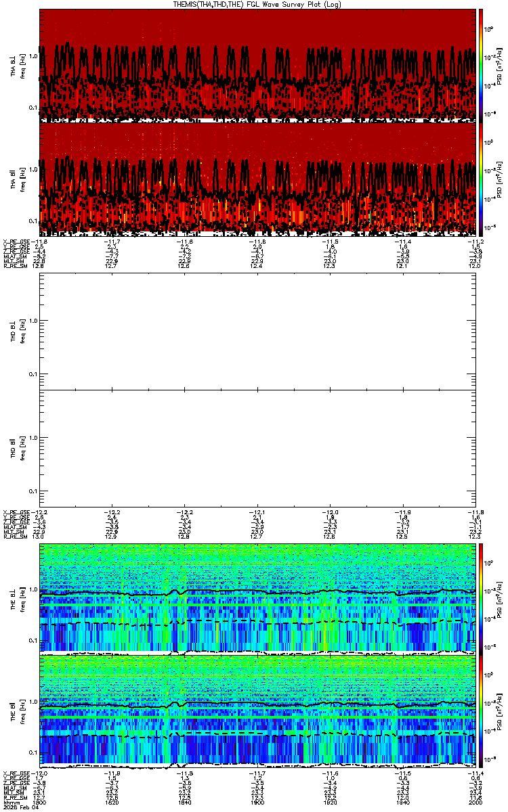Click the MLT_SM row label under THE panels
Screen dimensions: 508x812
coord(13,793)
